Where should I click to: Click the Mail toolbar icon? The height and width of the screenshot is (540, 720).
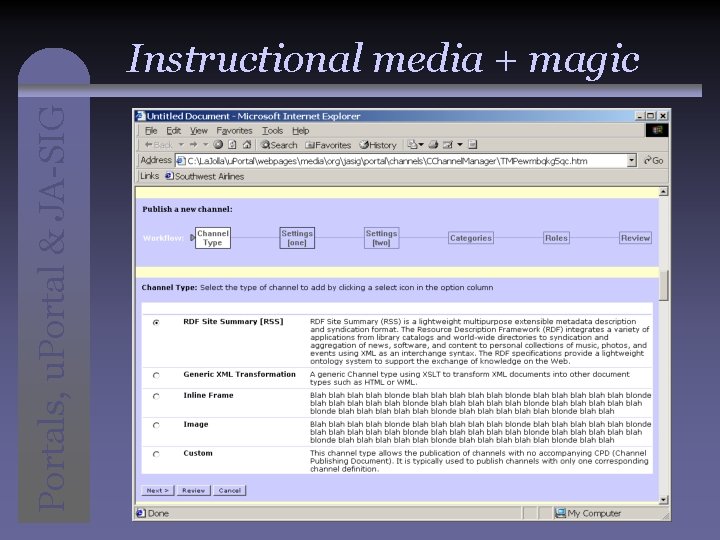click(412, 145)
